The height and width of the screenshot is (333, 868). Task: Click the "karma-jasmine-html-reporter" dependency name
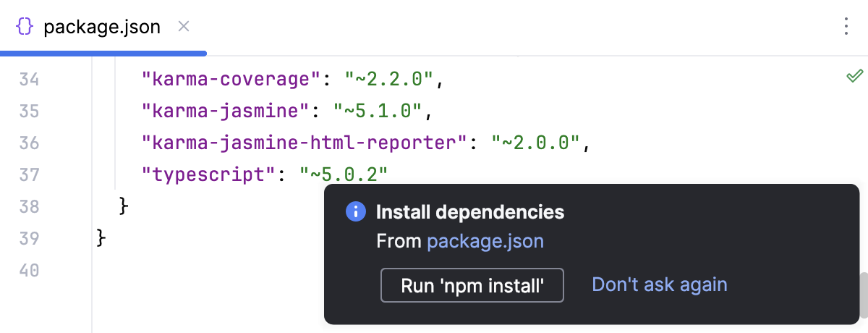point(302,143)
